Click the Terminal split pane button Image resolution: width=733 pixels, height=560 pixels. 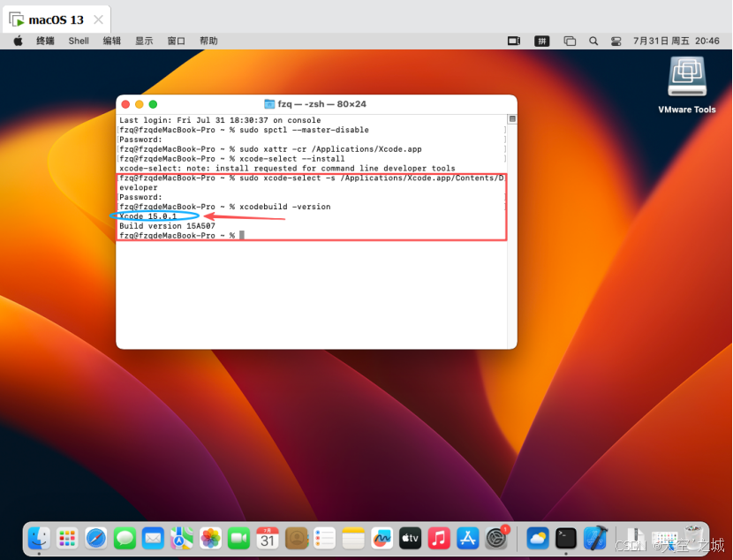(512, 119)
